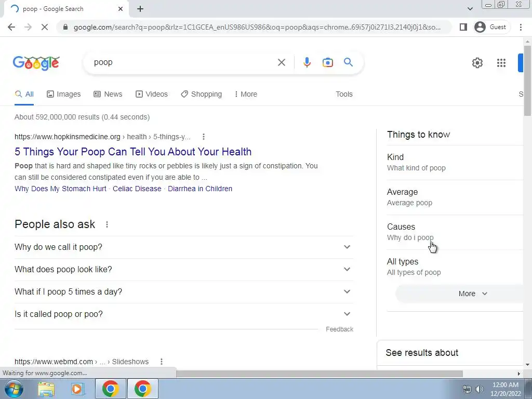Clear the search box text
532x399 pixels.
coord(281,62)
